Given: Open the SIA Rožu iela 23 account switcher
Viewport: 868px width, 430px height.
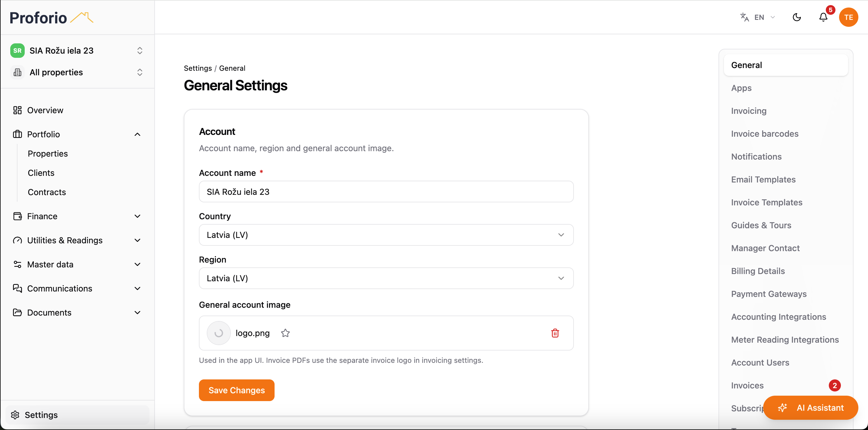Looking at the screenshot, I should pos(77,51).
